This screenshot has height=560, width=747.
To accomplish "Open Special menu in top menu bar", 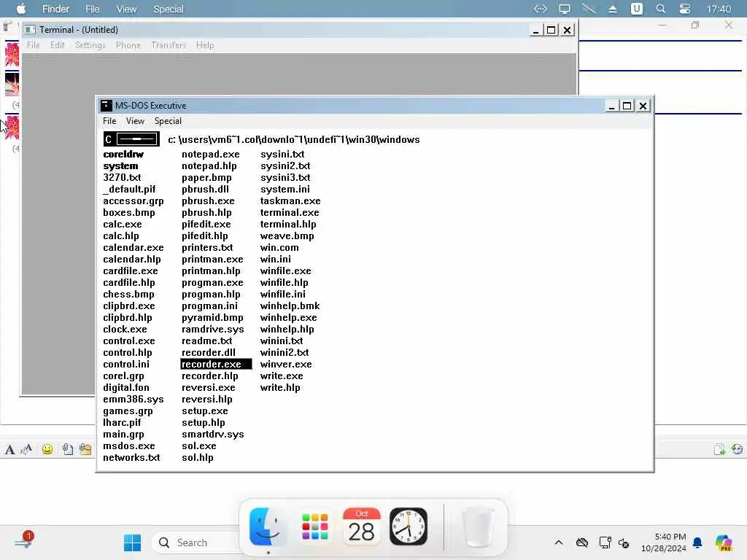I will [169, 9].
